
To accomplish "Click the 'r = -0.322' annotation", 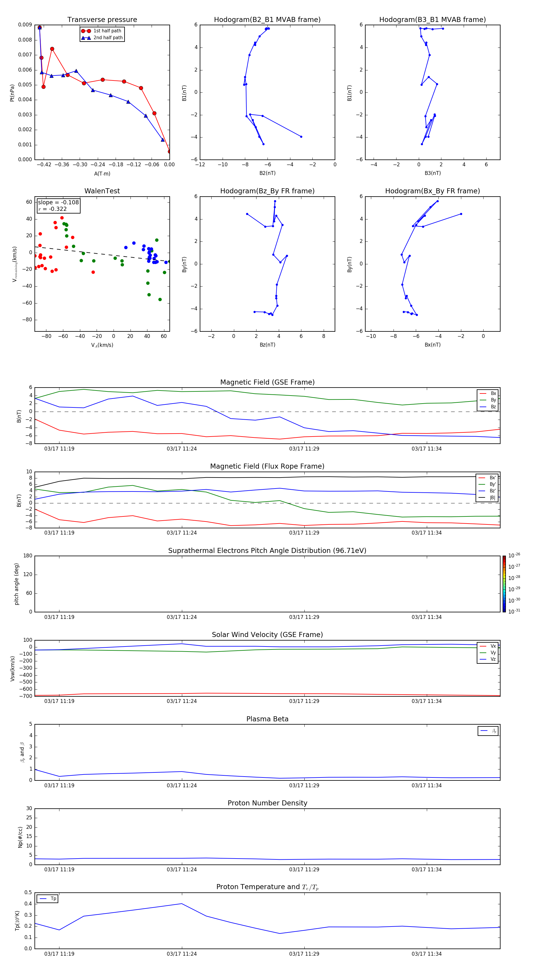I will point(53,209).
